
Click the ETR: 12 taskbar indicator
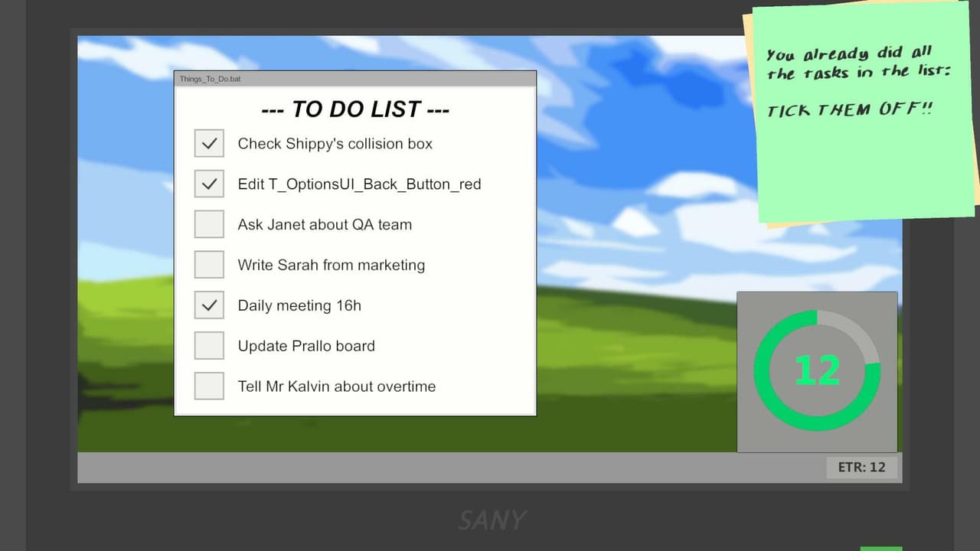tap(861, 467)
